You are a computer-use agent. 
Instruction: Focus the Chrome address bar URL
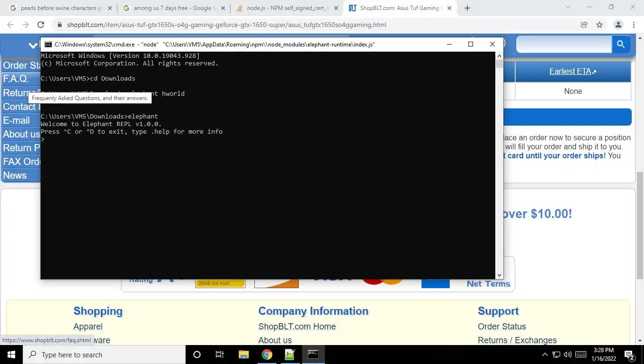pyautogui.click(x=226, y=25)
